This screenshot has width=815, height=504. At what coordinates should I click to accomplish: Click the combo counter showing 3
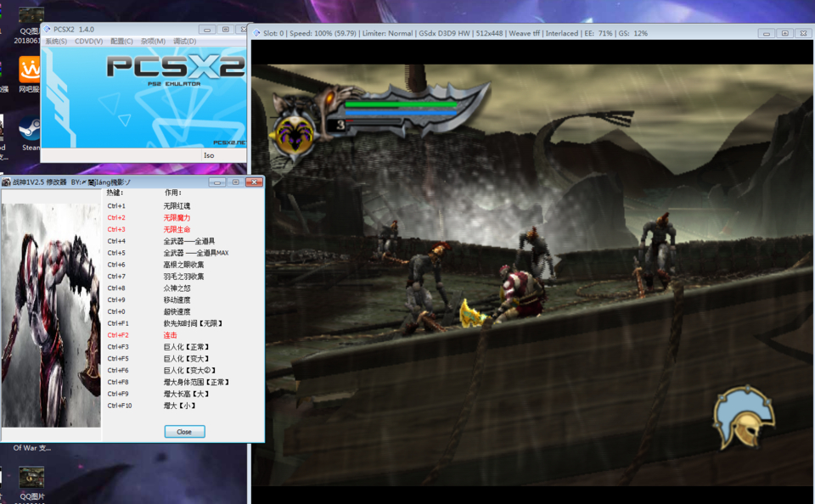pyautogui.click(x=340, y=125)
